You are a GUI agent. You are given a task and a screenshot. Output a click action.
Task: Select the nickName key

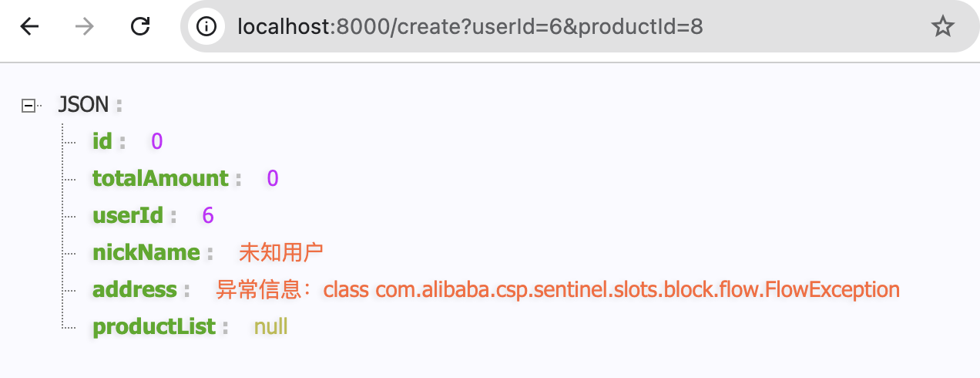pyautogui.click(x=146, y=252)
